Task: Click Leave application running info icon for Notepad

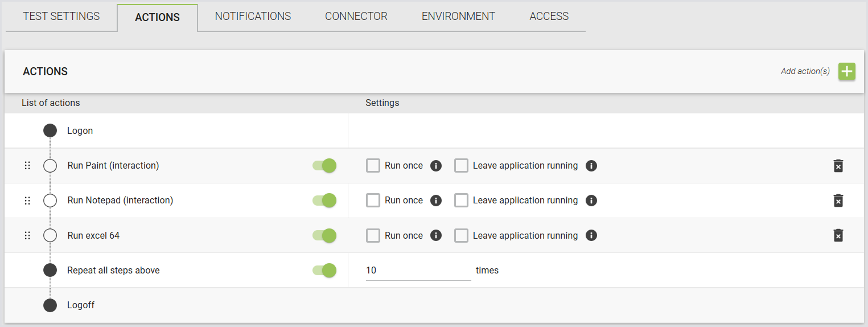Action: click(x=591, y=201)
